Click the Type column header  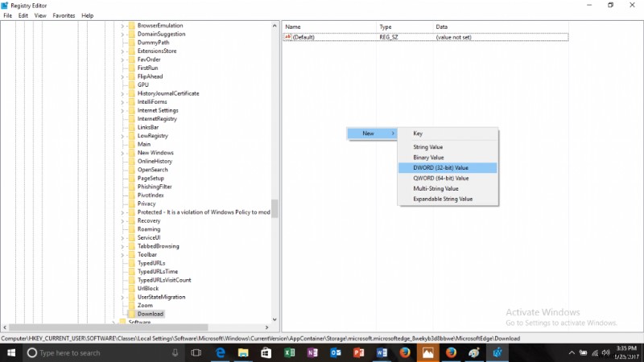point(405,27)
